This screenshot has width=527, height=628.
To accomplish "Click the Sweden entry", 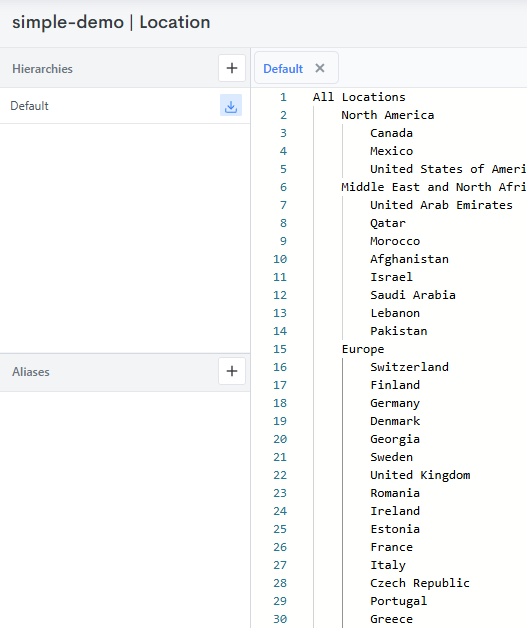I will click(x=391, y=457).
